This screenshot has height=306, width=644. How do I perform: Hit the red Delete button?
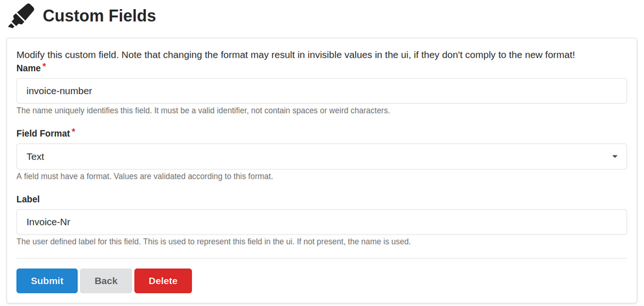(163, 281)
